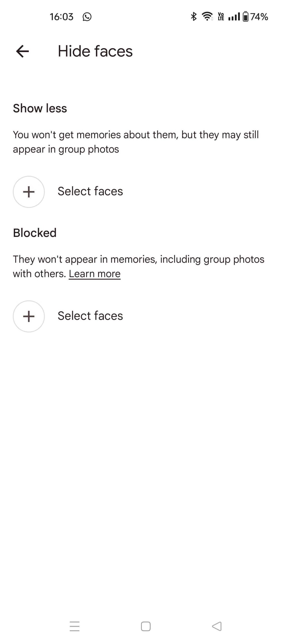The image size is (288, 644).
Task: Tap battery icon in status bar
Action: pos(246,17)
